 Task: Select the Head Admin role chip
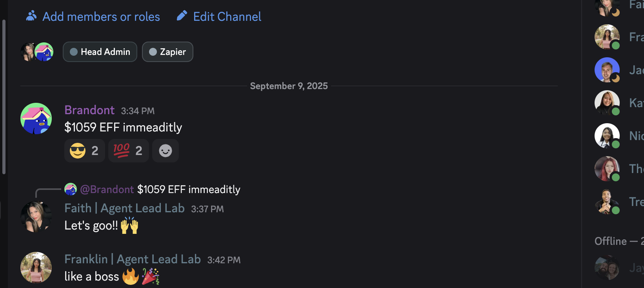(100, 52)
